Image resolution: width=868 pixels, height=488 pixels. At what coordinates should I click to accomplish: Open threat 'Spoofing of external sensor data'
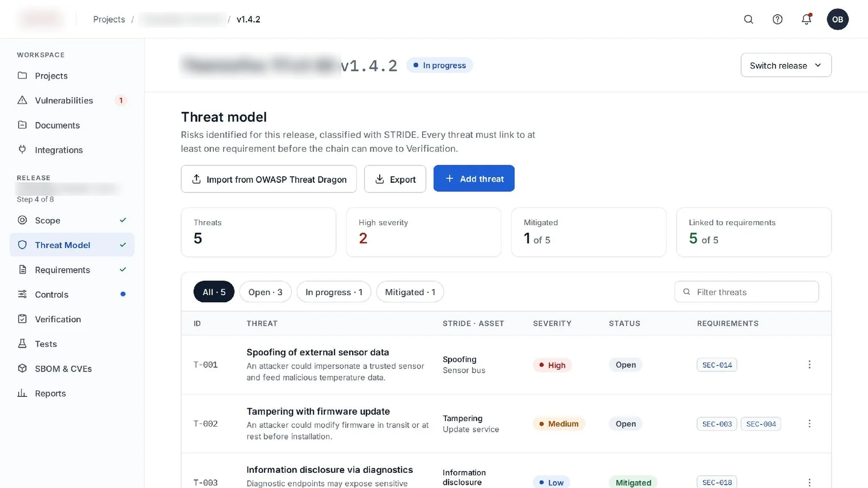click(317, 352)
